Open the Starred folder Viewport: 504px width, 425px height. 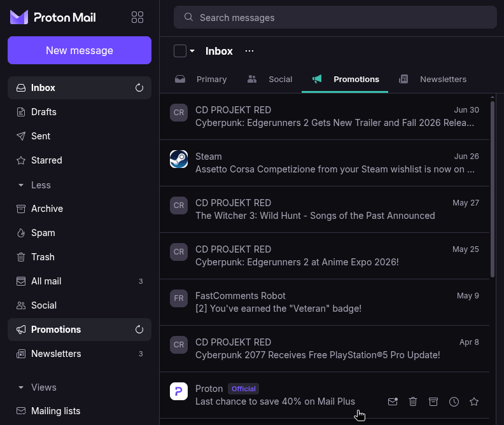[x=80, y=160]
